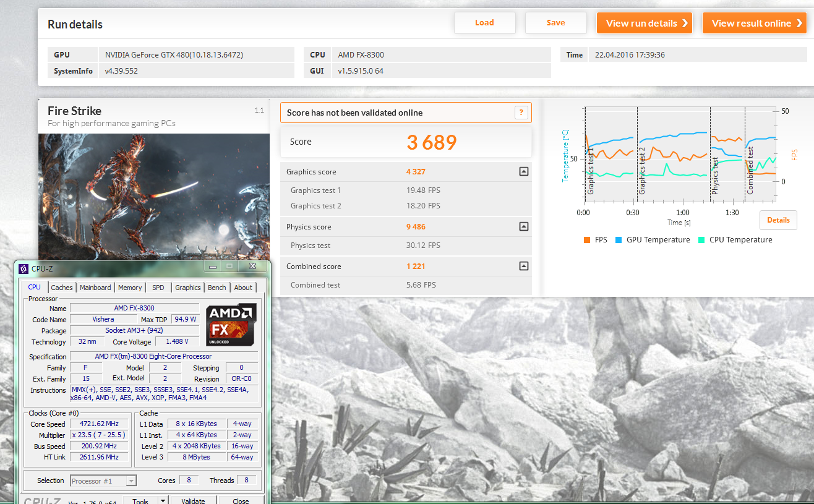Click the Physics test result 30.12 FPS
The width and height of the screenshot is (814, 504).
423,246
